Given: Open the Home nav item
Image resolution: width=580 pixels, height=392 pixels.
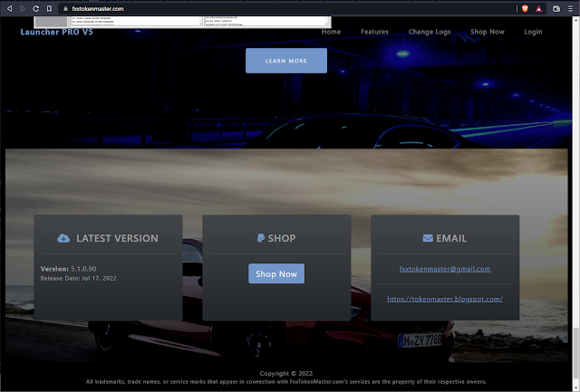Looking at the screenshot, I should point(331,32).
